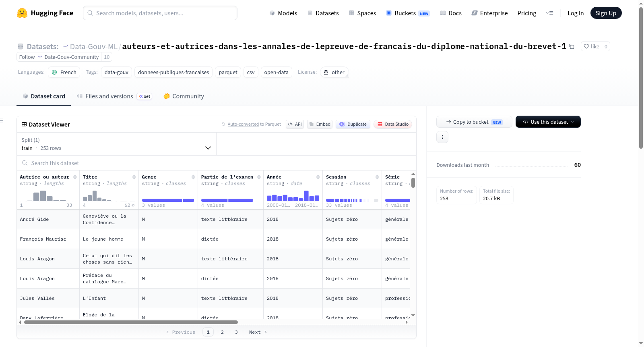This screenshot has height=347, width=644.
Task: Click the horizontal table scrollbar
Action: coord(131,322)
